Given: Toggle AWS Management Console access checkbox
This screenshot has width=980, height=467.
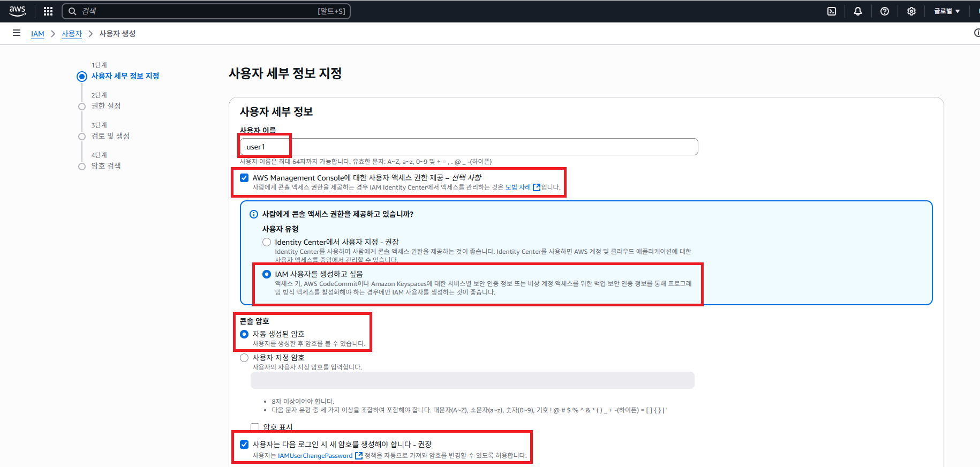Looking at the screenshot, I should click(x=244, y=178).
